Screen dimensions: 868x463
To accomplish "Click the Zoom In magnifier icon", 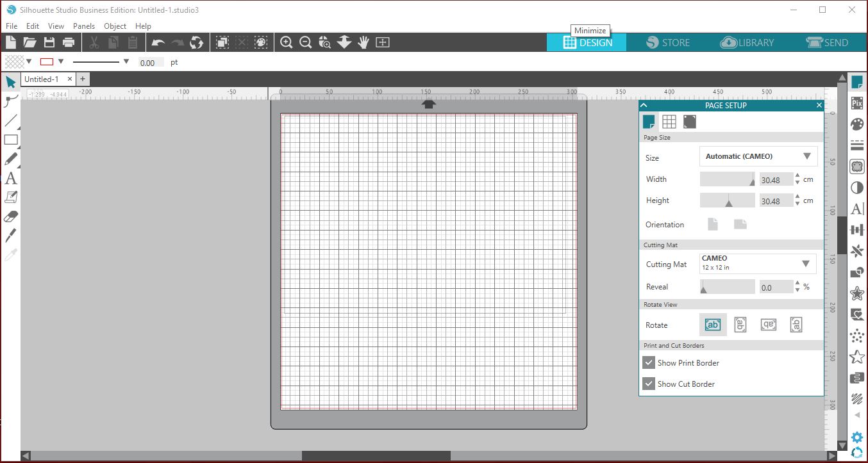I will click(287, 42).
